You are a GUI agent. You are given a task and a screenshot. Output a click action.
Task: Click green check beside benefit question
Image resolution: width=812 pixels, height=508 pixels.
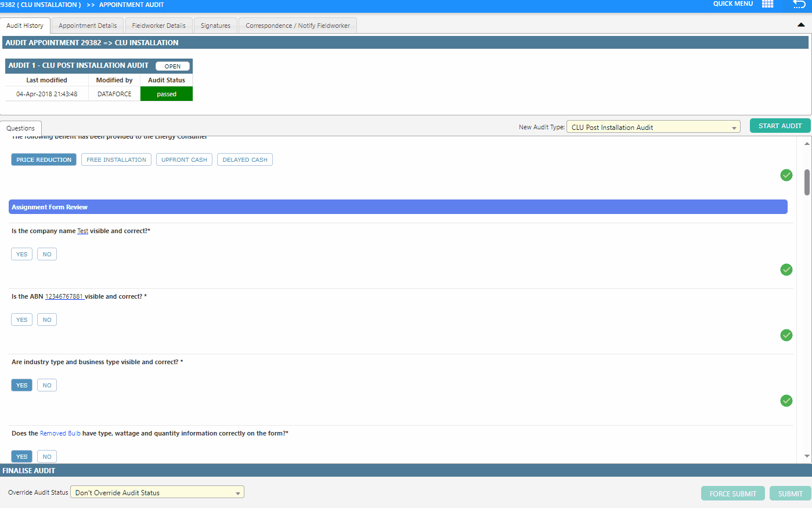point(786,175)
